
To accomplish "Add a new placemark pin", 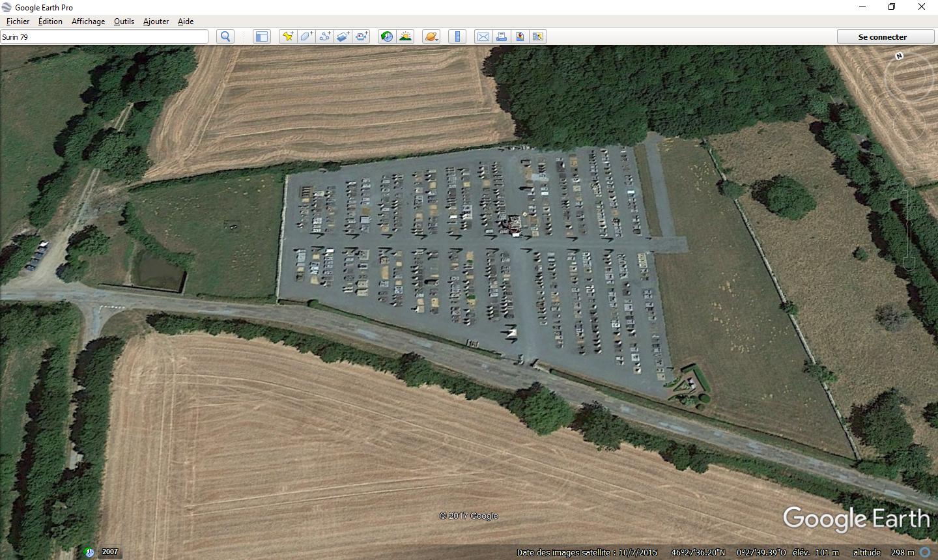I will (x=287, y=36).
